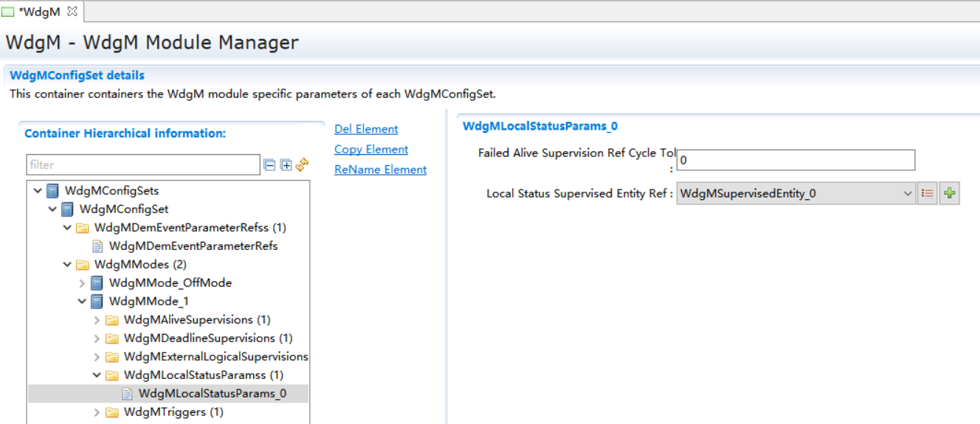Select WdgMDemEventParameterRefs document item
The width and height of the screenshot is (980, 424).
click(193, 246)
